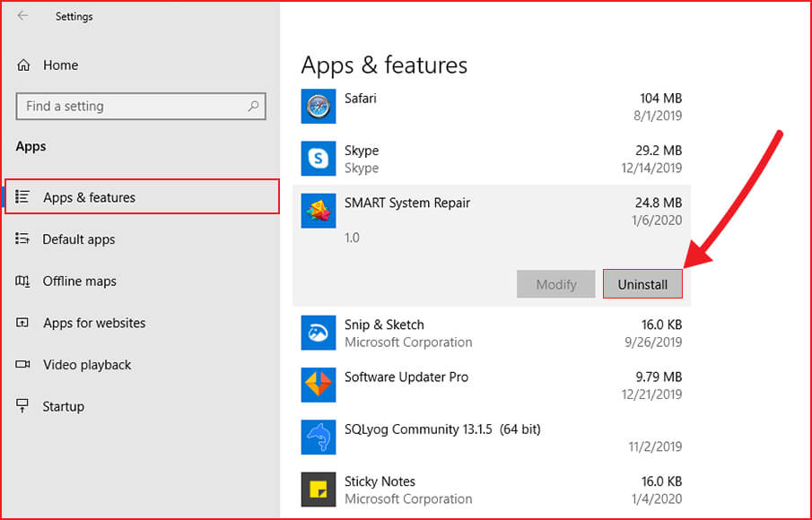Click the Settings window title
The image size is (812, 520).
(74, 16)
